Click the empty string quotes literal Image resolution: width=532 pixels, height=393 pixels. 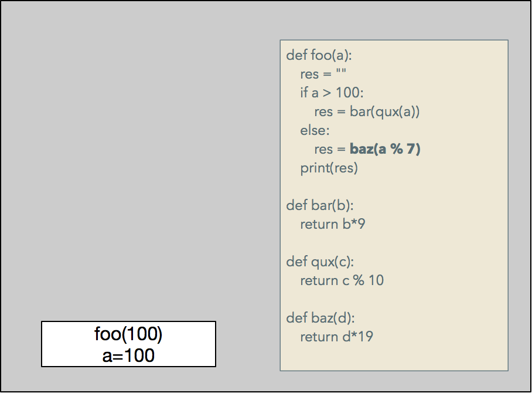tap(341, 74)
